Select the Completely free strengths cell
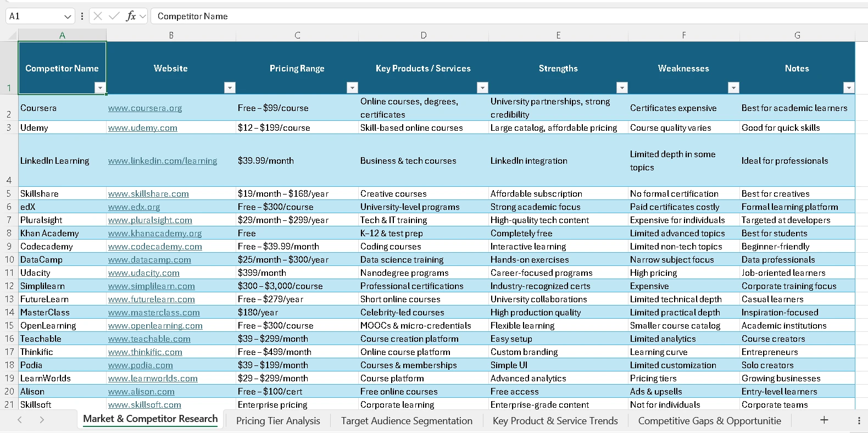The image size is (868, 433). click(558, 233)
